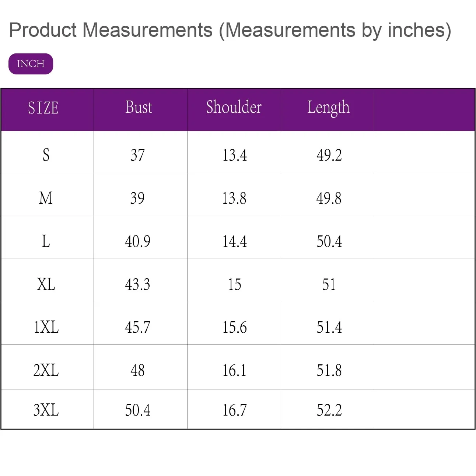
Task: Select the Length value 49.2 cell
Action: [329, 155]
